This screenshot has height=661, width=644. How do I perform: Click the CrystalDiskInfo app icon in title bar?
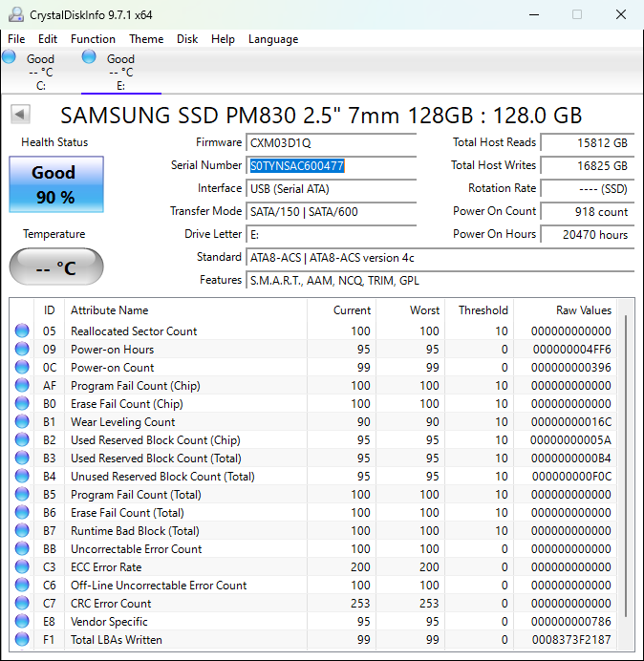point(16,14)
